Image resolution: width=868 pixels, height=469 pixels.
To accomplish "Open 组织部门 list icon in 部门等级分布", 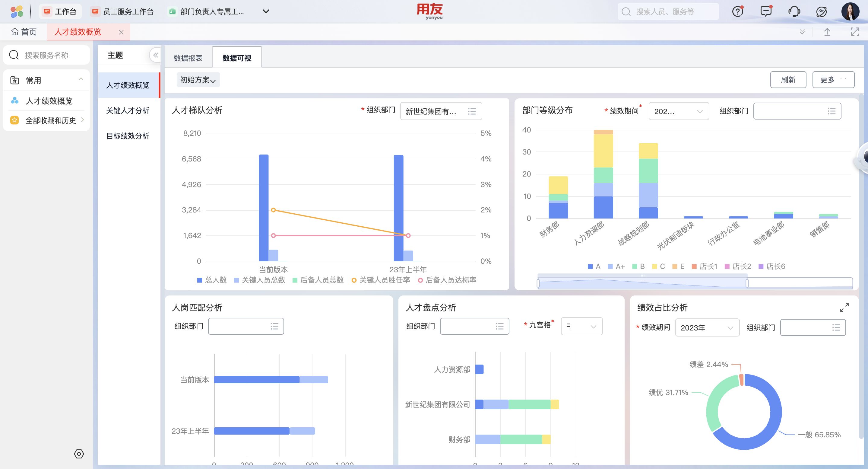I will [832, 111].
